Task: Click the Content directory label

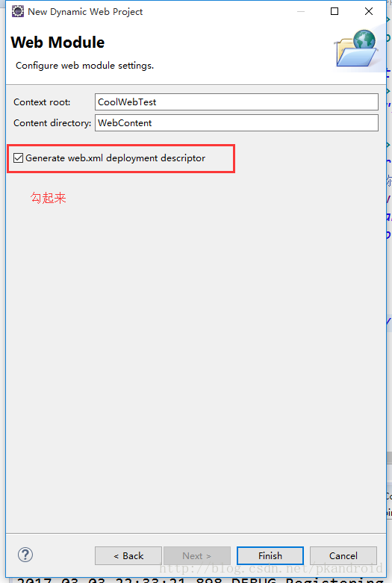Action: (x=52, y=123)
